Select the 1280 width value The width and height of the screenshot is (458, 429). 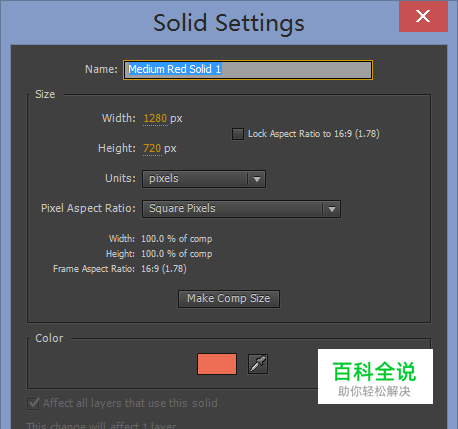(x=155, y=118)
